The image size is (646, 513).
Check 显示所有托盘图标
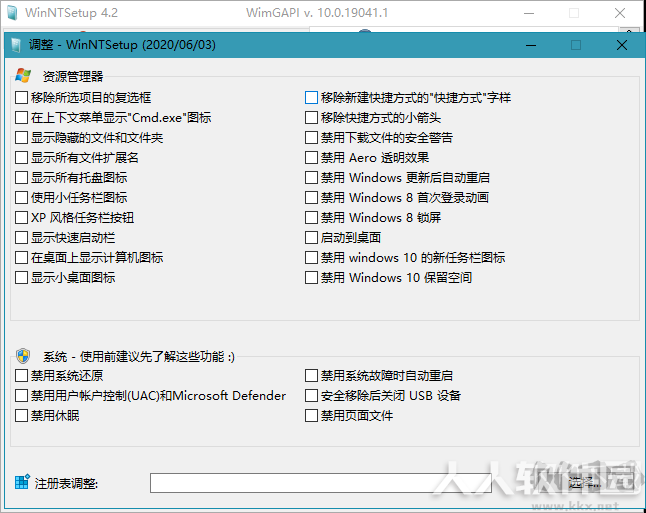coord(21,178)
